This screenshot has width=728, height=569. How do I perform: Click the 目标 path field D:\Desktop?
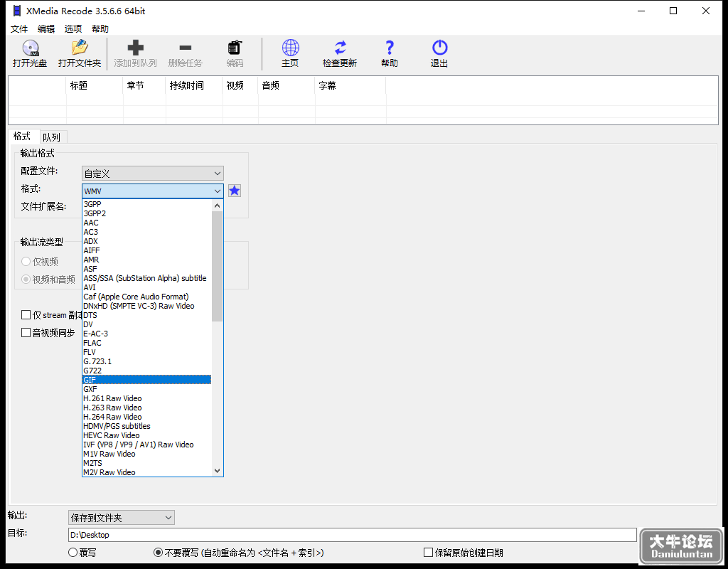[x=353, y=535]
